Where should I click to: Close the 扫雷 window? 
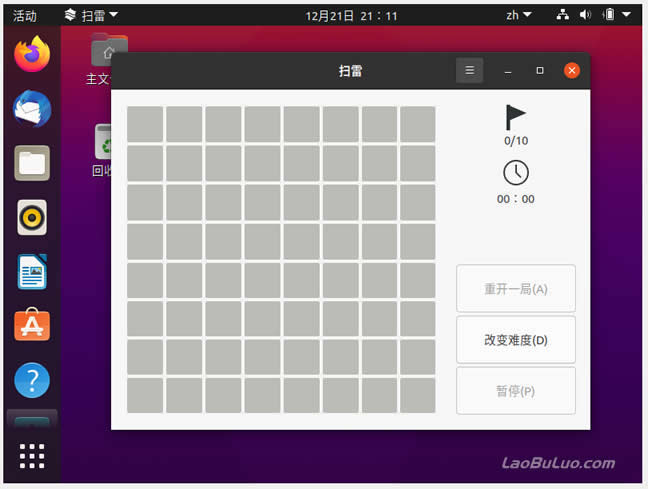point(572,70)
